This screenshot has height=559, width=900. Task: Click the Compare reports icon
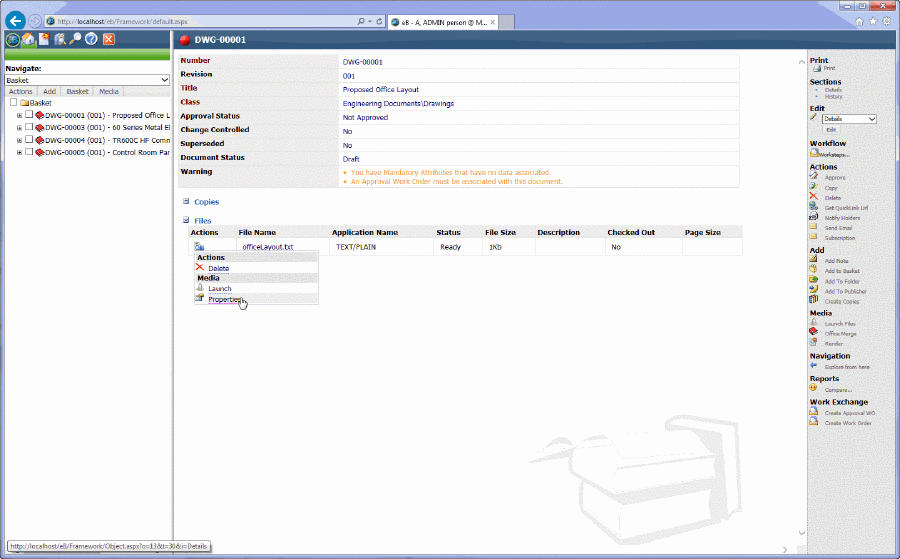coord(813,388)
